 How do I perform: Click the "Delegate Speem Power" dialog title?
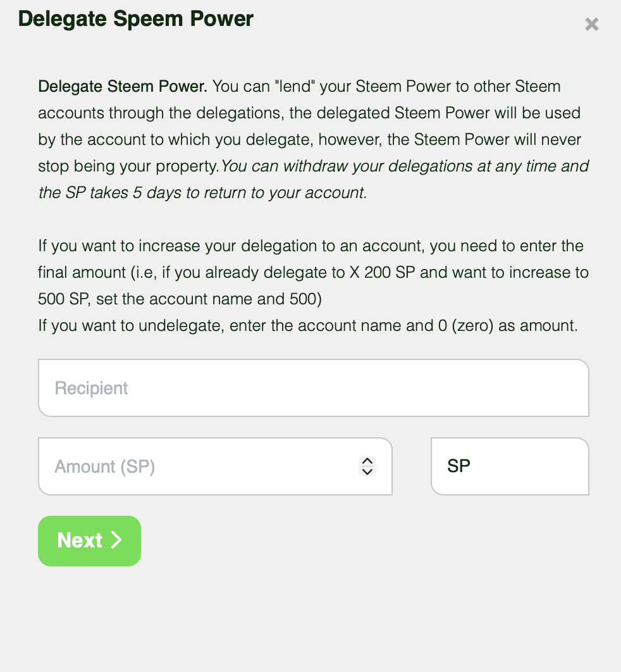pos(136,19)
